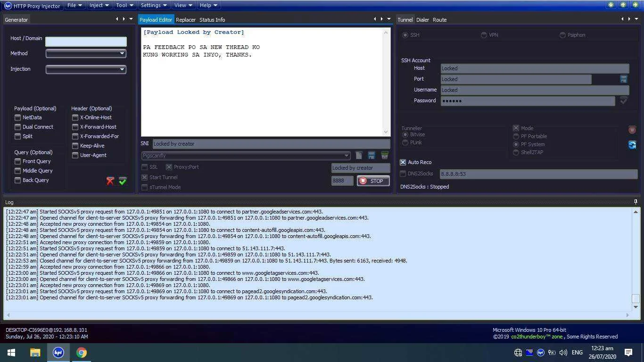Click the green down-arrow button in title bar

click(611, 5)
